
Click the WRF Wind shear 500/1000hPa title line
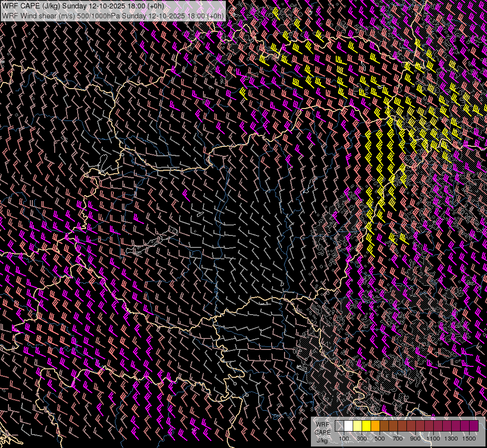click(112, 15)
